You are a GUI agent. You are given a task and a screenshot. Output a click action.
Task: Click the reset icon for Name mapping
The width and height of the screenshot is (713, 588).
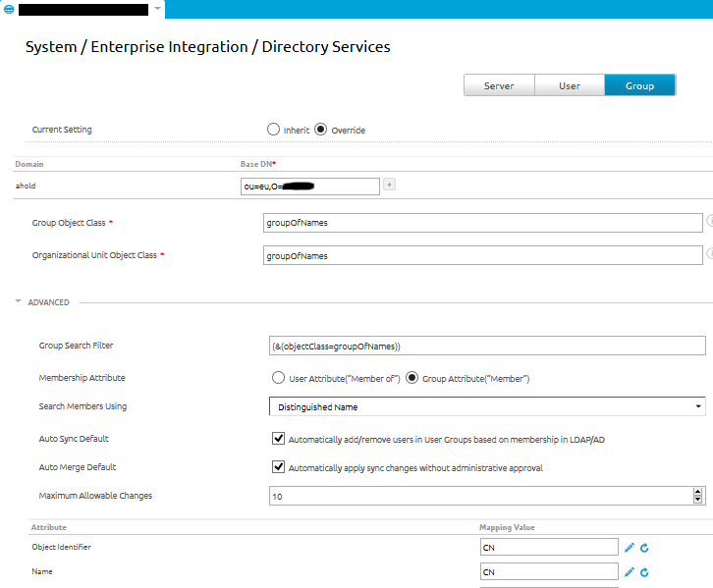click(645, 571)
